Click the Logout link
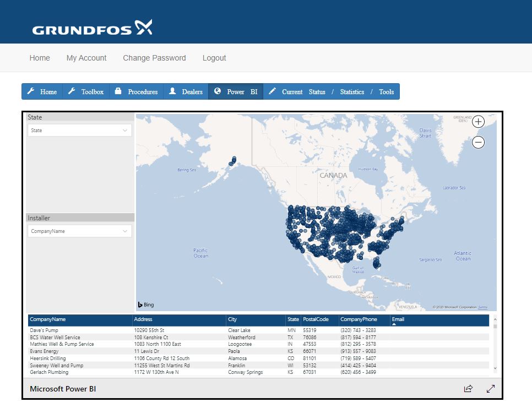 click(x=214, y=58)
